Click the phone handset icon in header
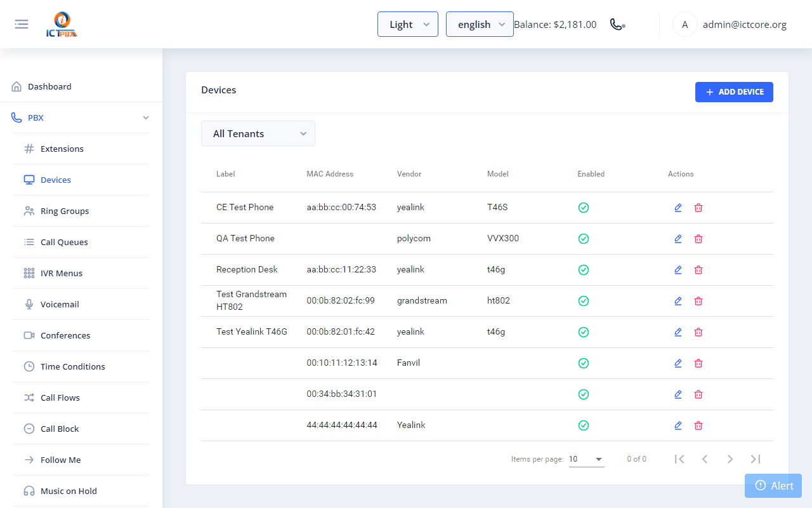 coord(617,24)
